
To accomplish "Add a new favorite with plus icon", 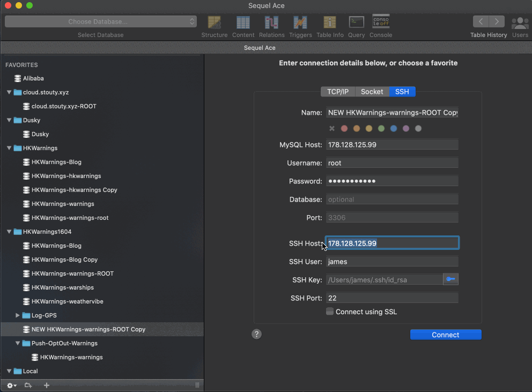I will tap(47, 385).
